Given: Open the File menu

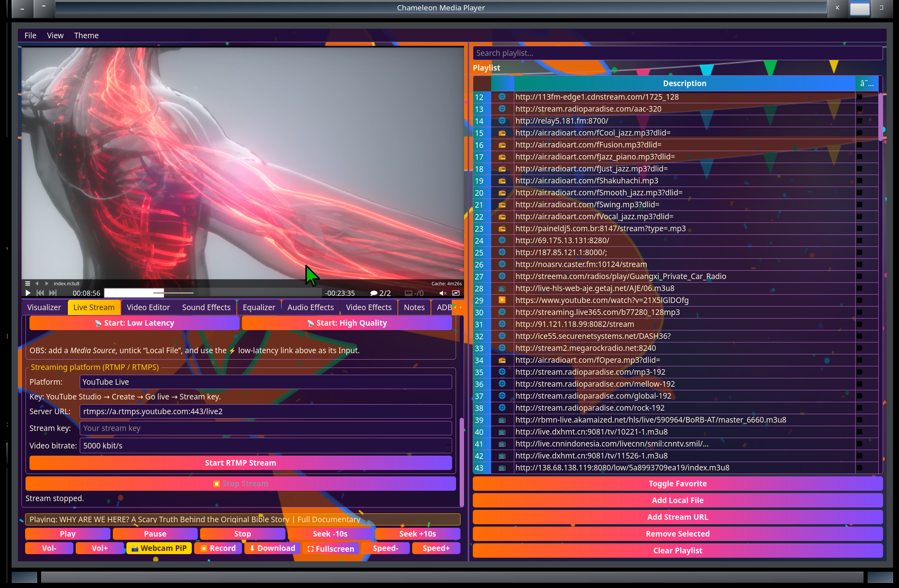Looking at the screenshot, I should click(x=30, y=35).
